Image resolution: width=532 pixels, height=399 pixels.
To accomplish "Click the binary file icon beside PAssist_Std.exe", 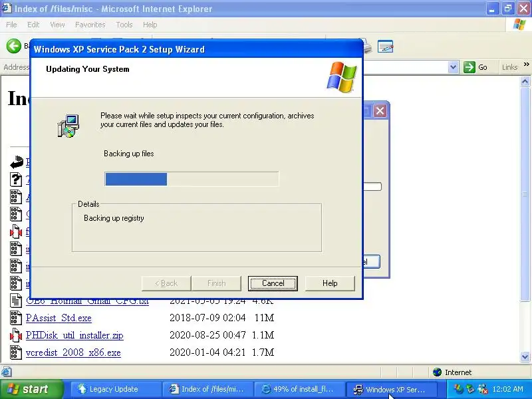I will 15,318.
